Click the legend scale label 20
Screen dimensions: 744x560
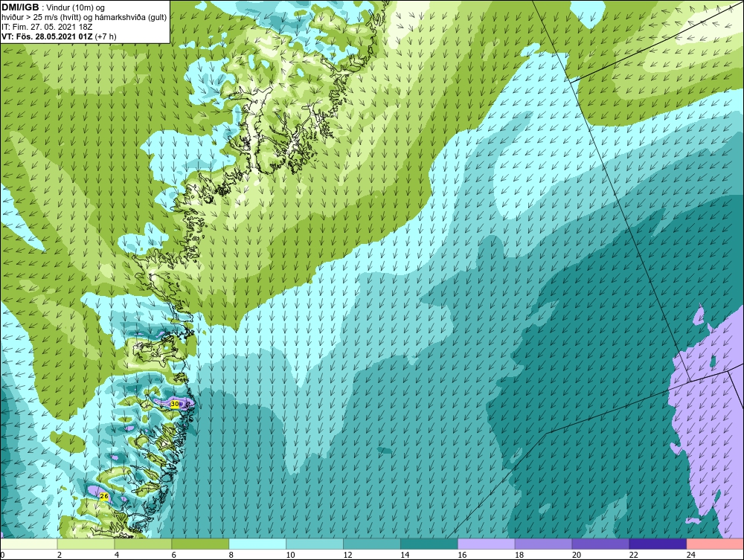pos(577,555)
